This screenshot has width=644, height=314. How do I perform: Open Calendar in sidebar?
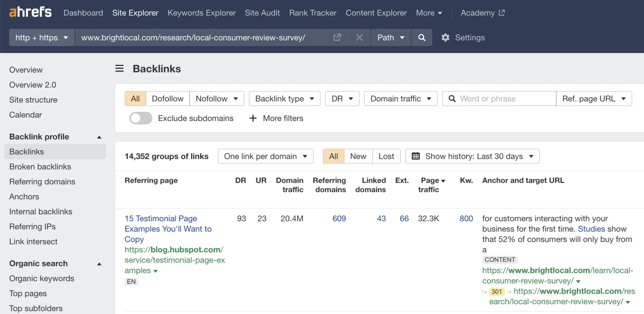coord(25,115)
